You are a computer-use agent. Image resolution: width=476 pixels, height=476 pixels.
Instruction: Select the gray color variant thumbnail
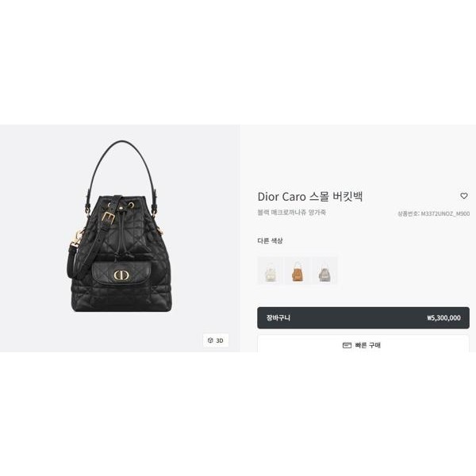[x=324, y=271]
